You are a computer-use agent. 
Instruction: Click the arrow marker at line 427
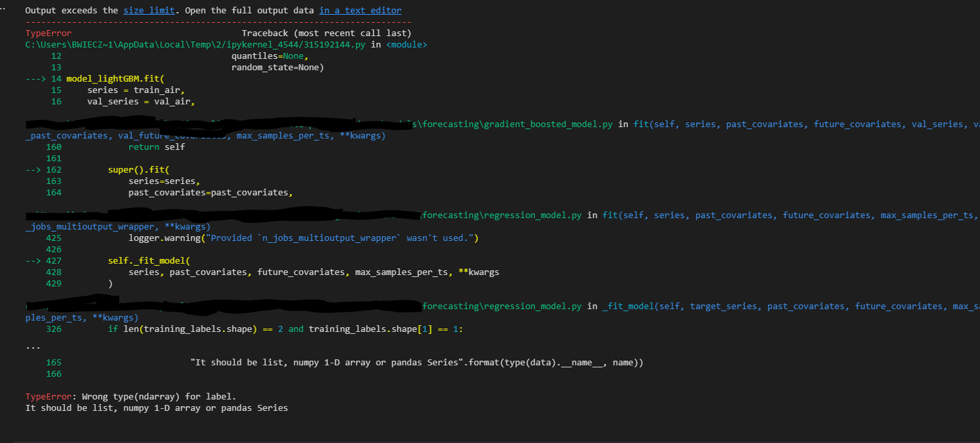point(35,260)
